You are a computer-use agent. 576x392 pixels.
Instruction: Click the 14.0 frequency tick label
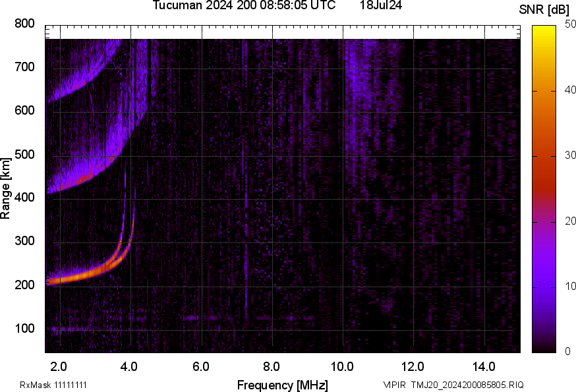point(484,367)
